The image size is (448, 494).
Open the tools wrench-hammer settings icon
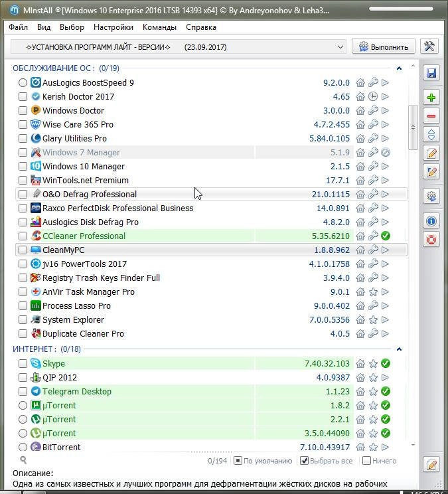pos(429,46)
